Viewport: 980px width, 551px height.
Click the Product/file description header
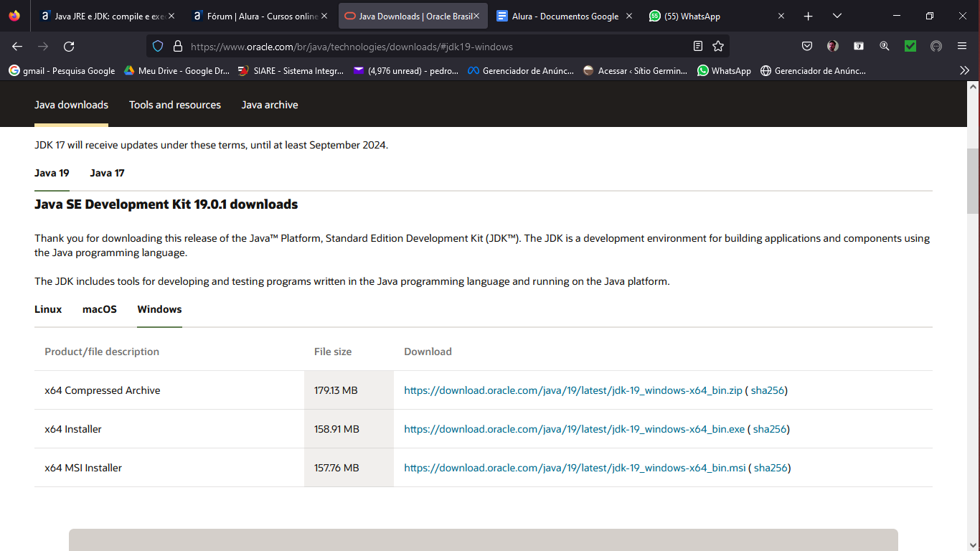pyautogui.click(x=102, y=352)
